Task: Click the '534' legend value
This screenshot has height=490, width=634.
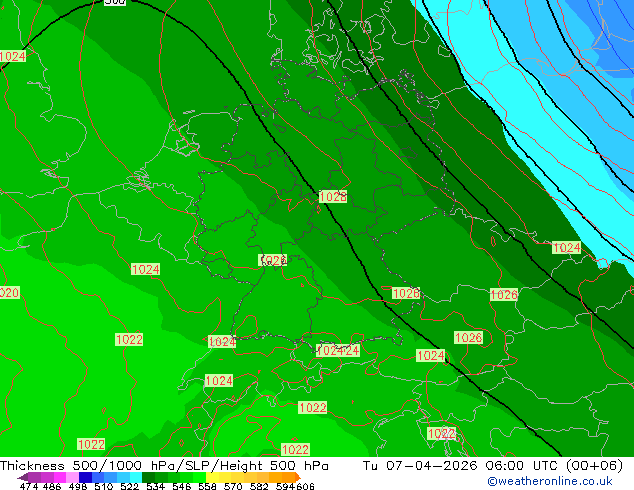Action: (x=155, y=486)
